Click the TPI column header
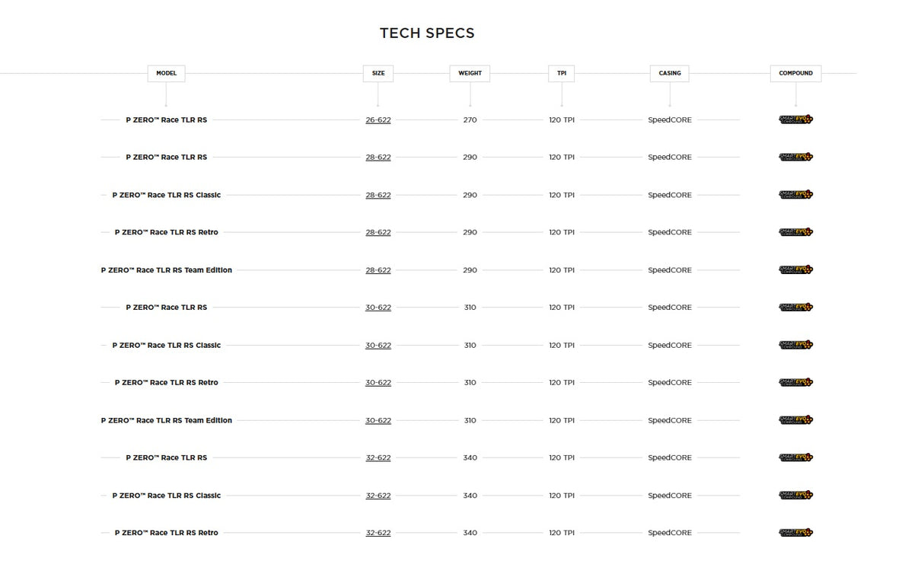 pyautogui.click(x=561, y=74)
